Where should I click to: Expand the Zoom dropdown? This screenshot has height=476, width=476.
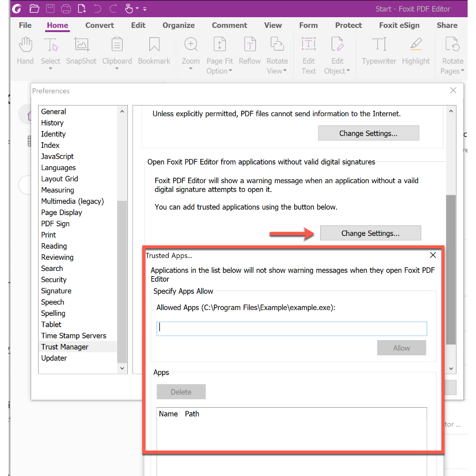pos(191,69)
